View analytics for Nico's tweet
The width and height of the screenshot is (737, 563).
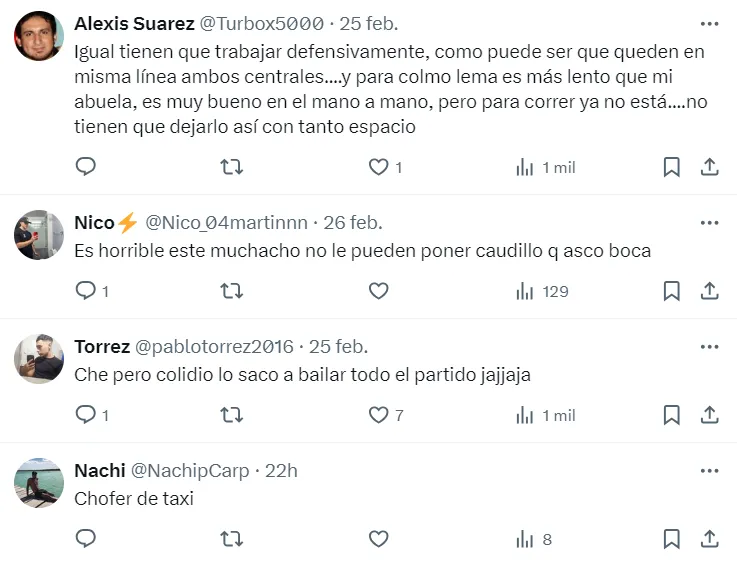tap(541, 291)
